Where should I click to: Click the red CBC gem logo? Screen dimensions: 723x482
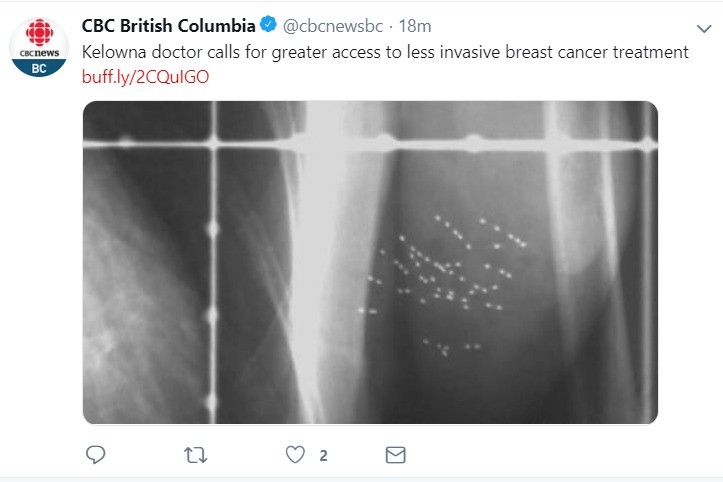(x=38, y=35)
